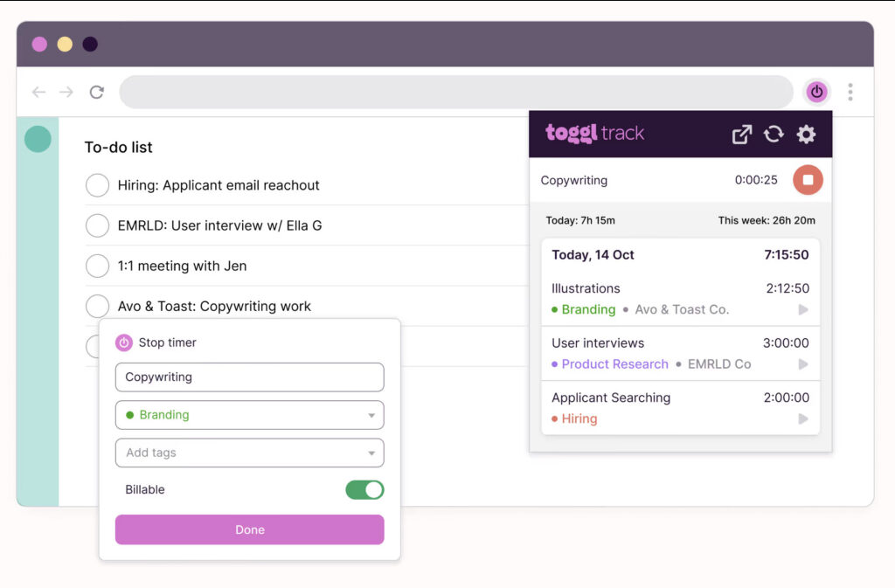The width and height of the screenshot is (895, 588).
Task: Continue the Illustrations entry with play arrow
Action: click(x=803, y=309)
